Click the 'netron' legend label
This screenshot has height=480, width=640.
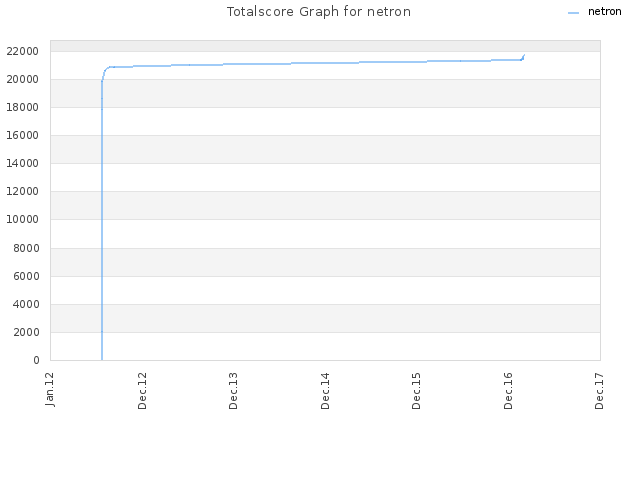coord(604,11)
